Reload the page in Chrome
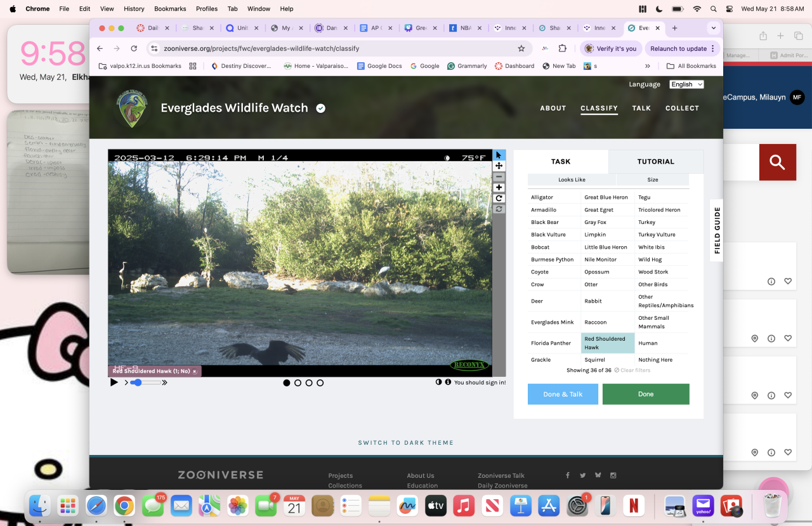 point(134,48)
